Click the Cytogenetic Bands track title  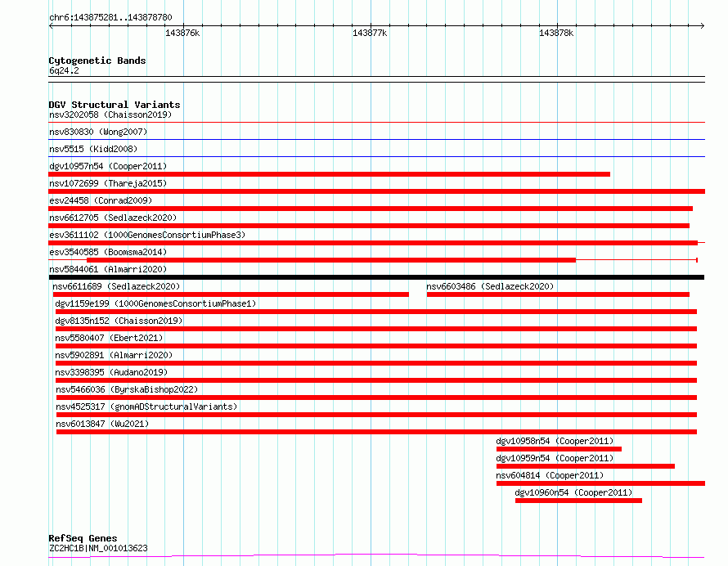(97, 61)
